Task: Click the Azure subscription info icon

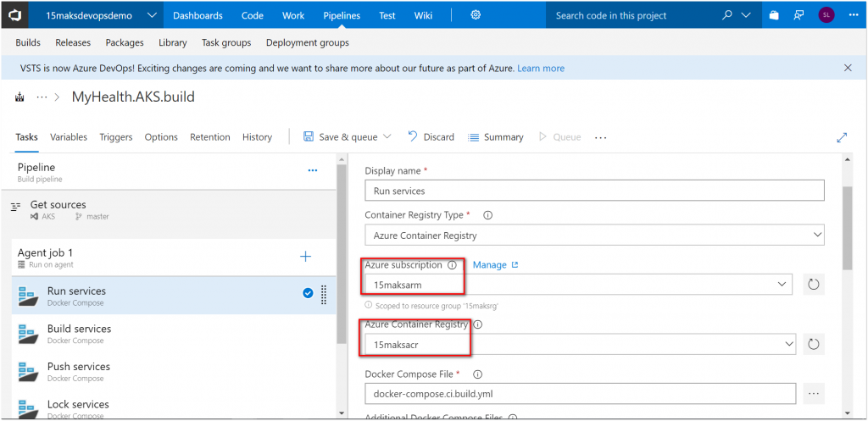Action: point(452,265)
